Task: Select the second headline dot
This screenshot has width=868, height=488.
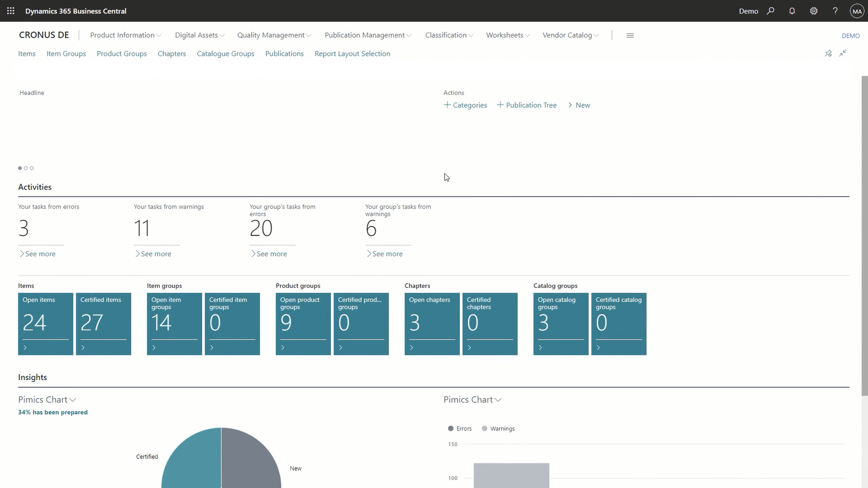Action: pos(25,168)
